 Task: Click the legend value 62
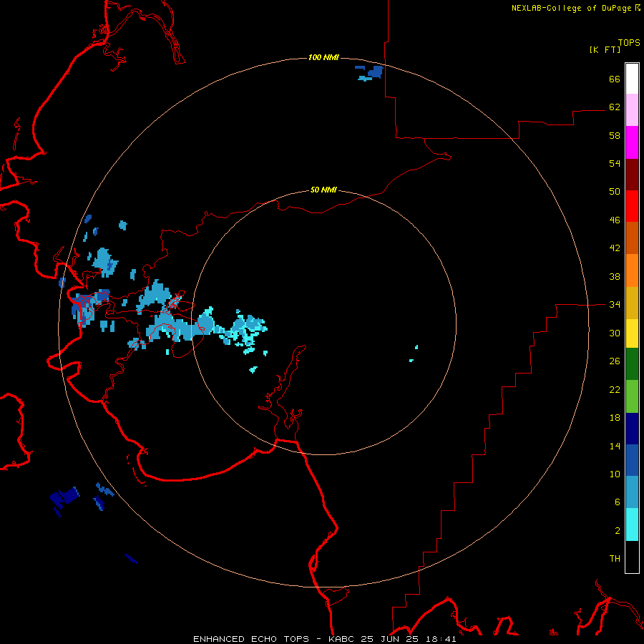click(x=615, y=107)
